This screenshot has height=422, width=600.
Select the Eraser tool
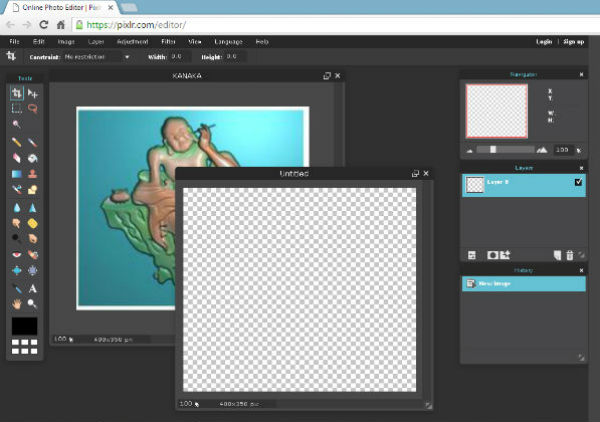tap(16, 158)
